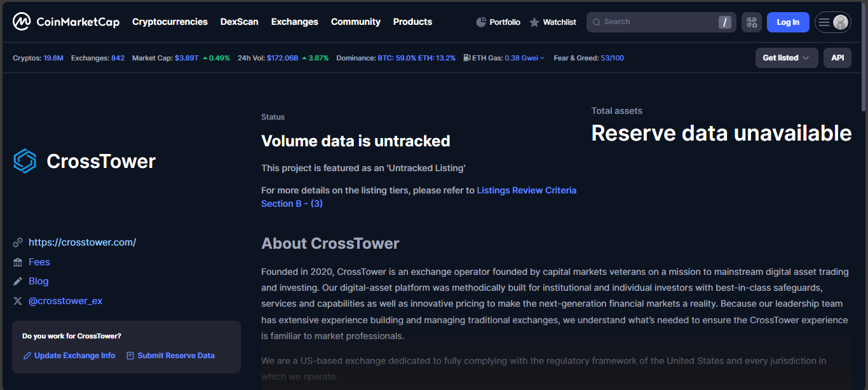
Task: Open the crosstower.com website link
Action: tap(82, 242)
